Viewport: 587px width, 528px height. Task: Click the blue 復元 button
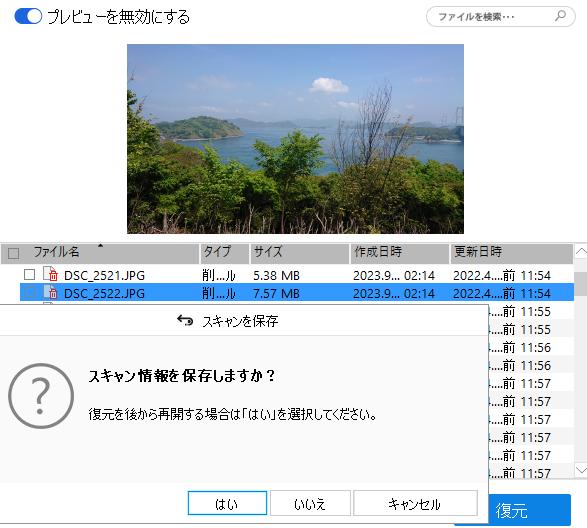[x=530, y=510]
